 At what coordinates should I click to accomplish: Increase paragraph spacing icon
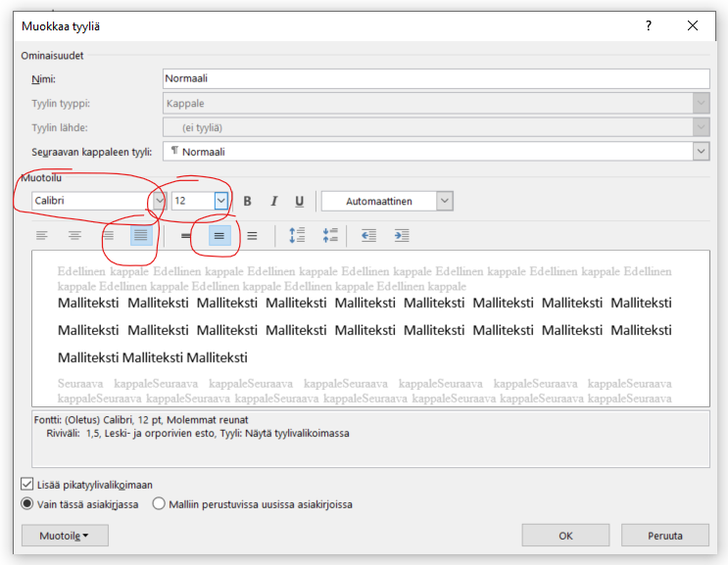pyautogui.click(x=297, y=235)
